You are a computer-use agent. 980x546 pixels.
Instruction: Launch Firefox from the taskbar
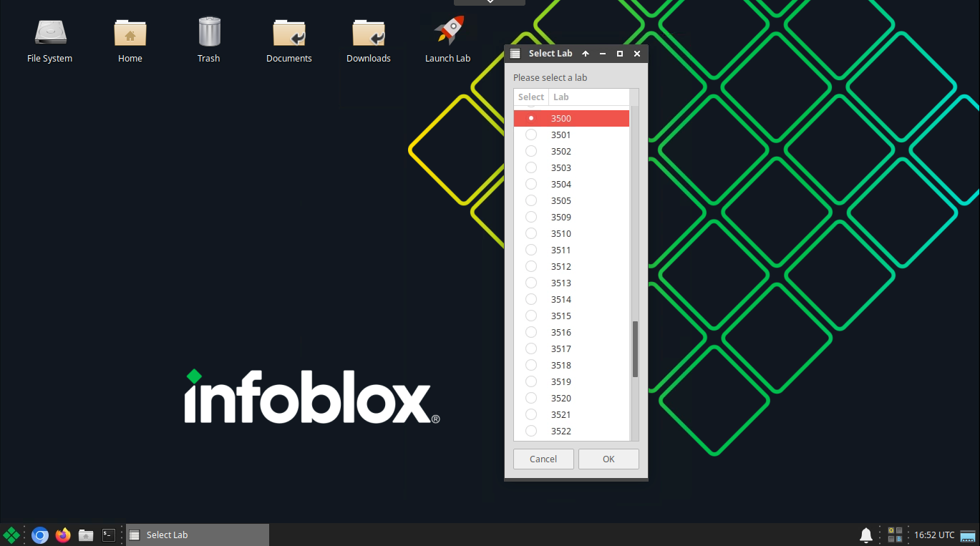tap(63, 535)
